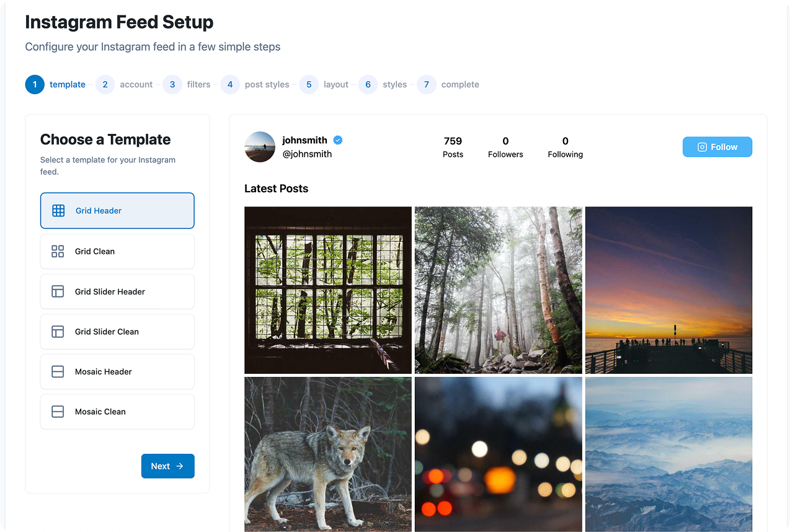Select the Grid Clean template option
The width and height of the screenshot is (790, 532).
(x=117, y=251)
